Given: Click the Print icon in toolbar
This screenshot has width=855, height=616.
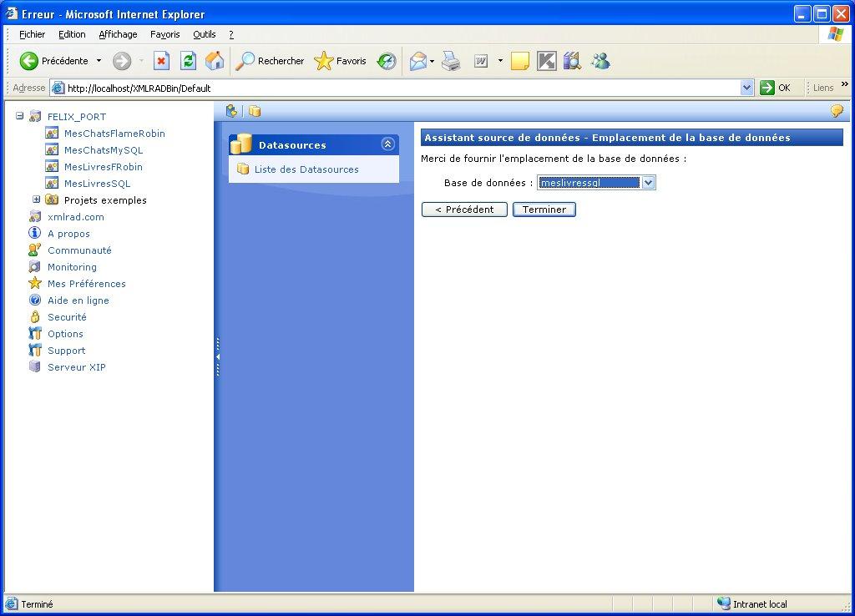Looking at the screenshot, I should 451,61.
